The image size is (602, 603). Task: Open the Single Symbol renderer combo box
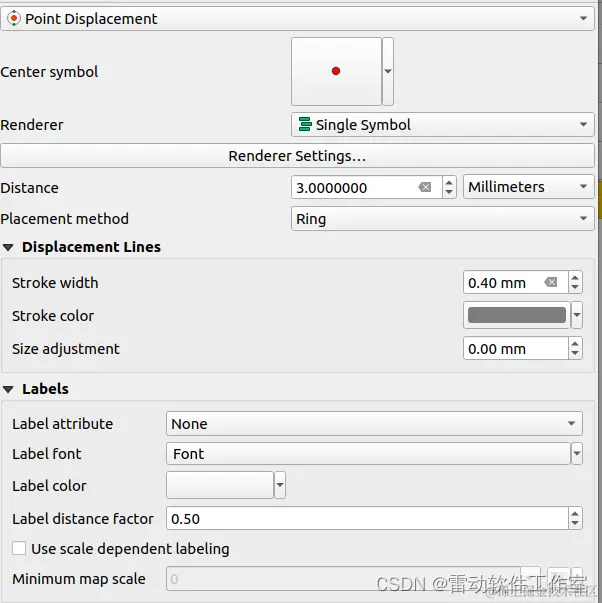pos(443,125)
